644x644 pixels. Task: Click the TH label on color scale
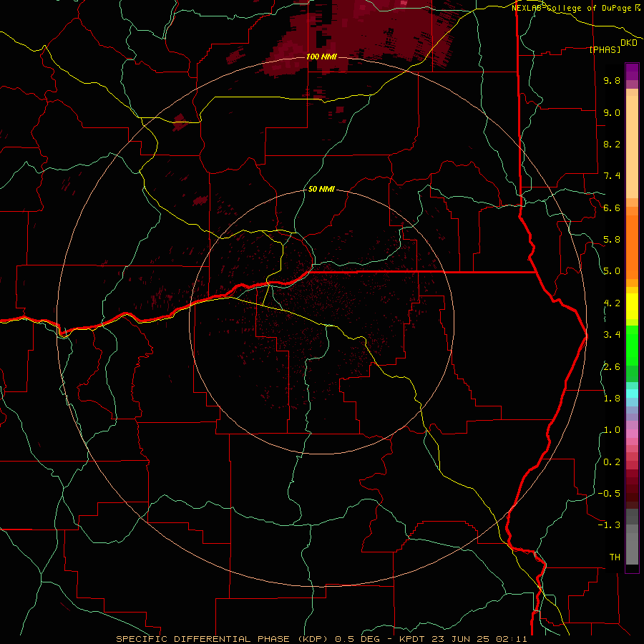coord(615,557)
